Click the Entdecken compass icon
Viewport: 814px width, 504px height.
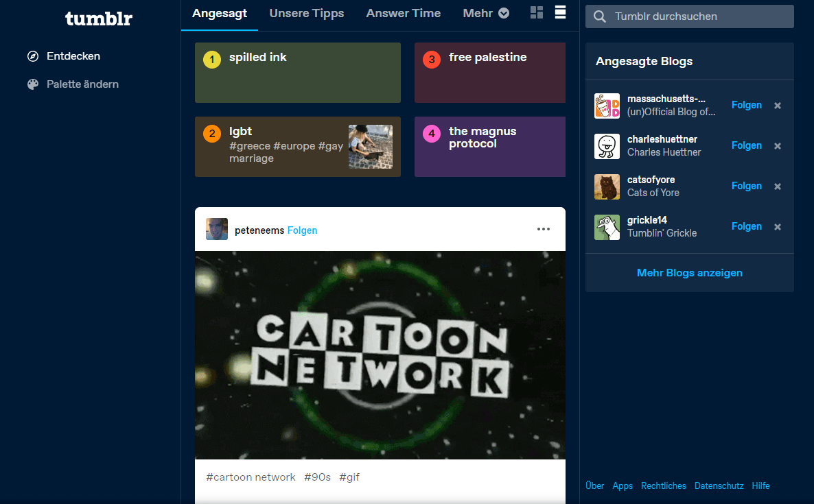[x=33, y=56]
